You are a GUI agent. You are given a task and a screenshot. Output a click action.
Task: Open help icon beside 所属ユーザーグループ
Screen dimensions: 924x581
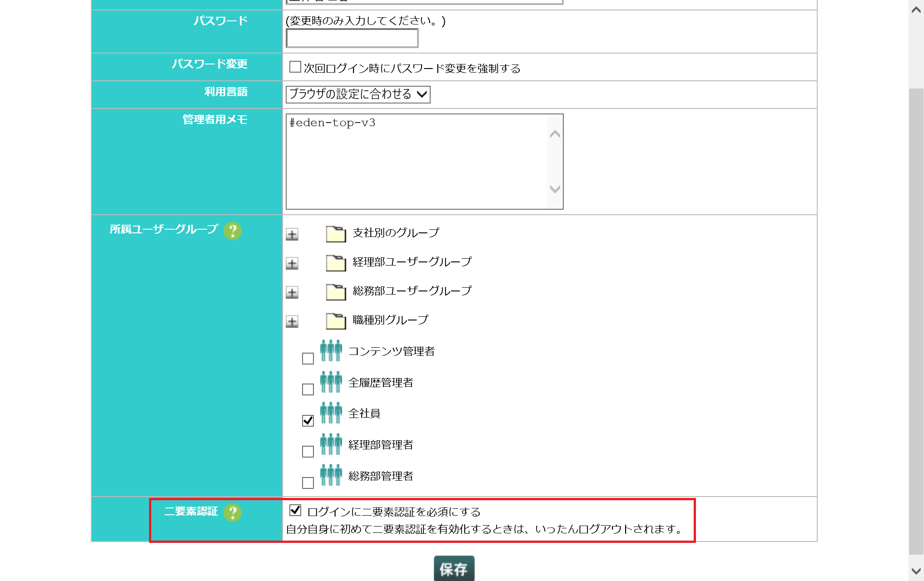(x=233, y=231)
